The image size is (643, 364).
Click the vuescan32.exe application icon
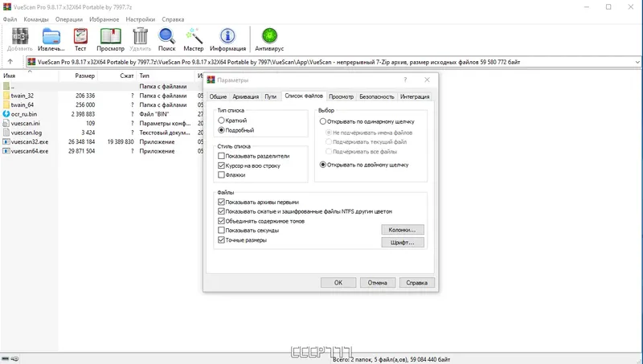[6, 142]
